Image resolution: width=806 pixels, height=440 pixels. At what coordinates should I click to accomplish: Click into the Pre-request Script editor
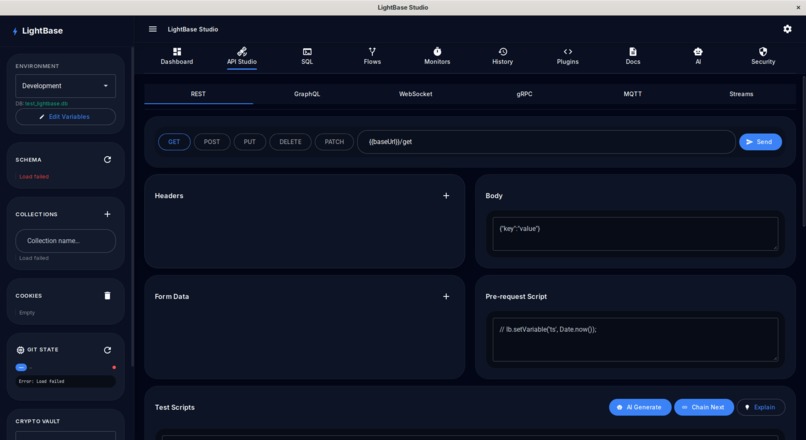point(635,339)
